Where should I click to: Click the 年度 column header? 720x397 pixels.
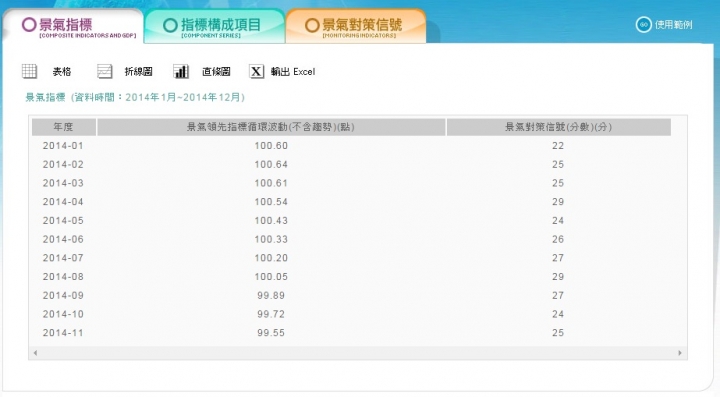(64, 127)
